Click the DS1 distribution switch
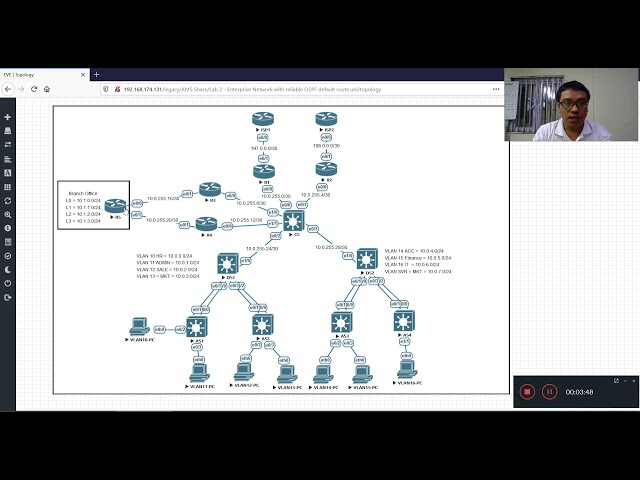This screenshot has width=640, height=480. point(228,264)
